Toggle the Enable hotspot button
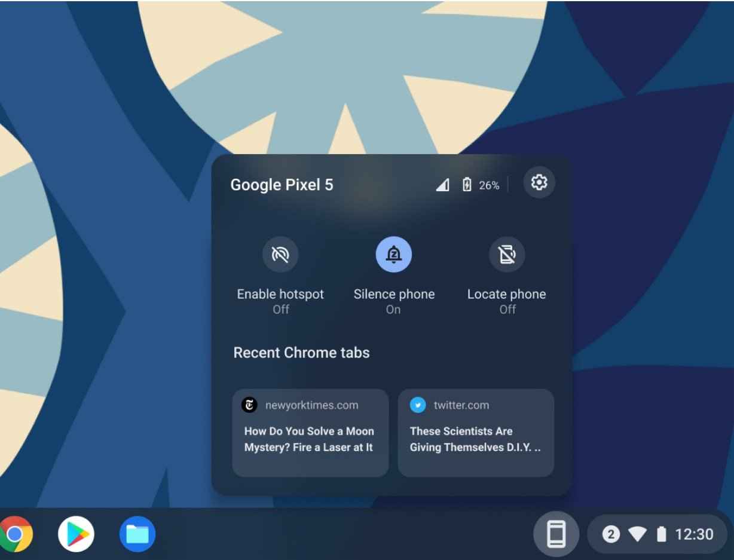 coord(280,255)
